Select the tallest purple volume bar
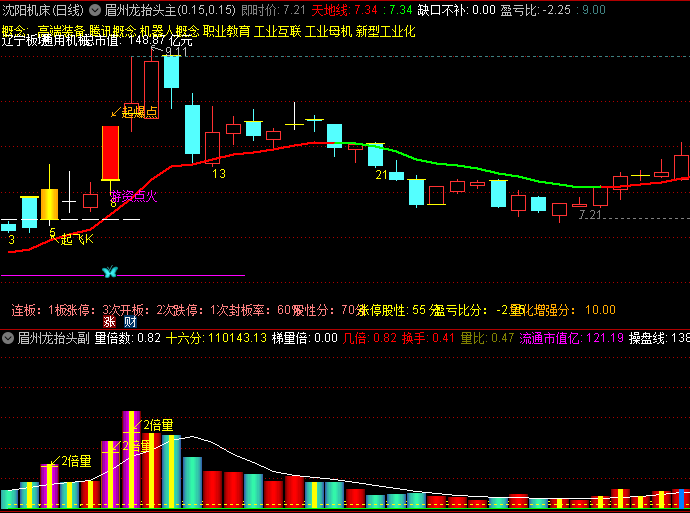Screen dimensions: 690x513 click(x=131, y=459)
